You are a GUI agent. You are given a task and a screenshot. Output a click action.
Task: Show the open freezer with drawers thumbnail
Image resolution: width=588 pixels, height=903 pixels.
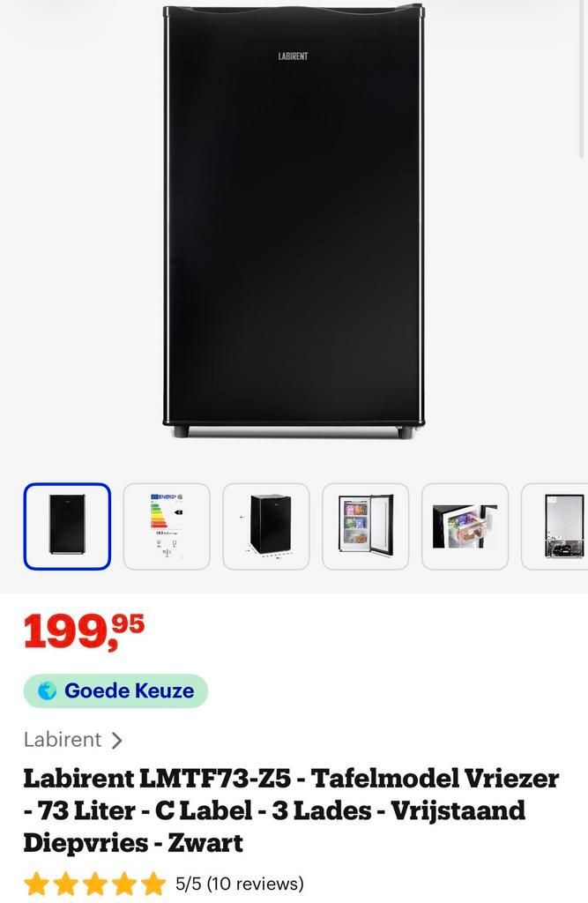point(366,526)
